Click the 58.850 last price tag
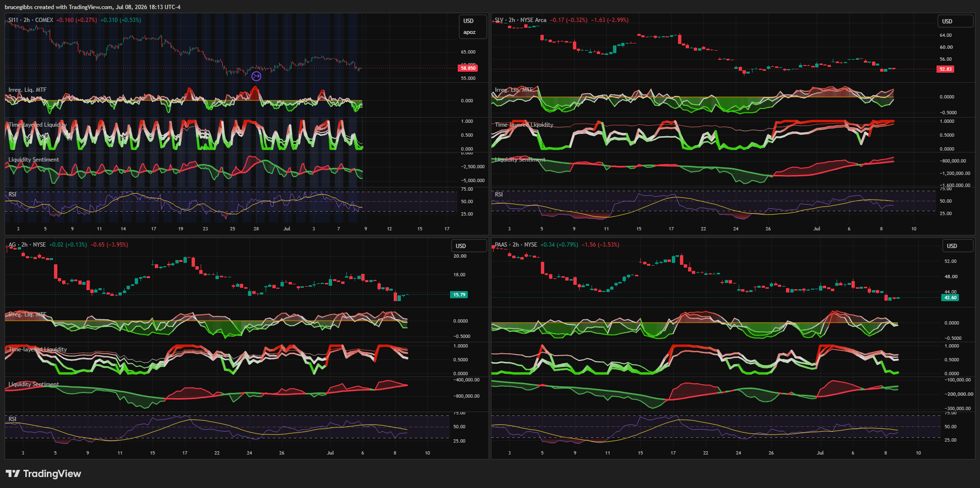980x488 pixels. pos(468,68)
